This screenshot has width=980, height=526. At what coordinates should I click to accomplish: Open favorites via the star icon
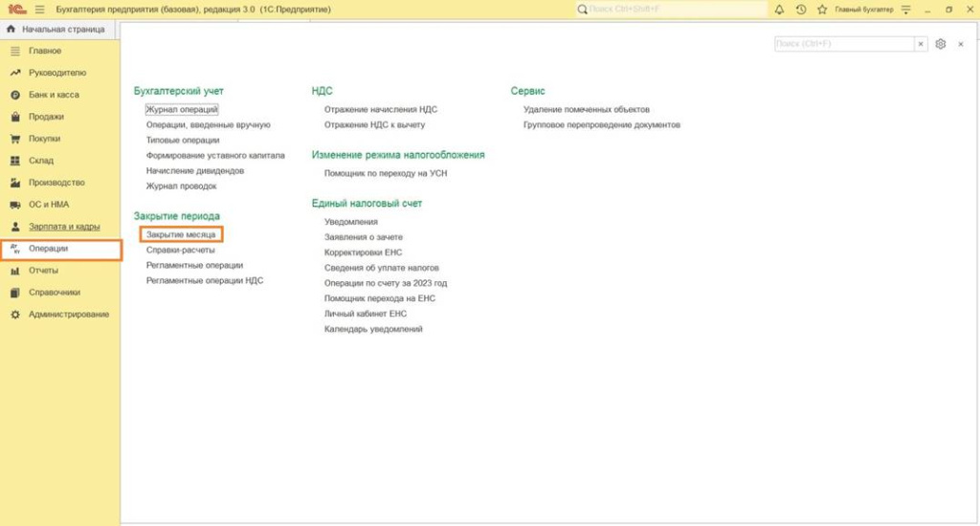821,9
